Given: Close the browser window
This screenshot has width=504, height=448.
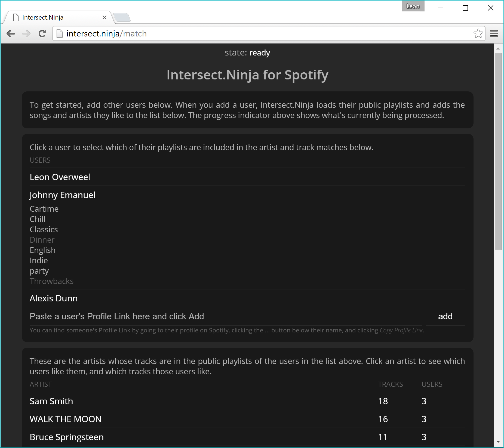Looking at the screenshot, I should tap(491, 8).
